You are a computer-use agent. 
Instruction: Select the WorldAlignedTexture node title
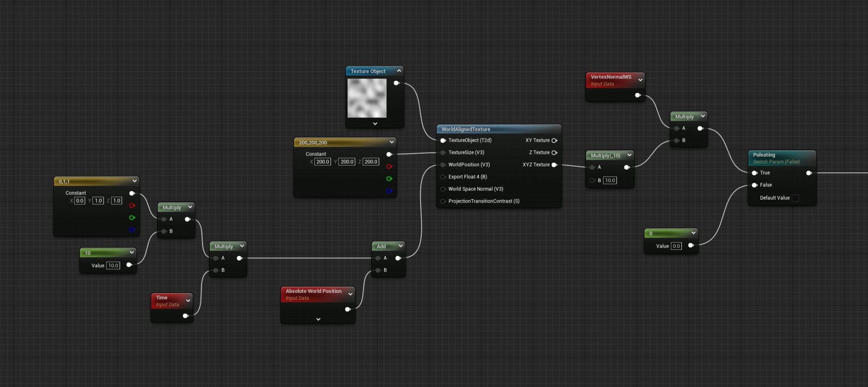[x=466, y=129]
